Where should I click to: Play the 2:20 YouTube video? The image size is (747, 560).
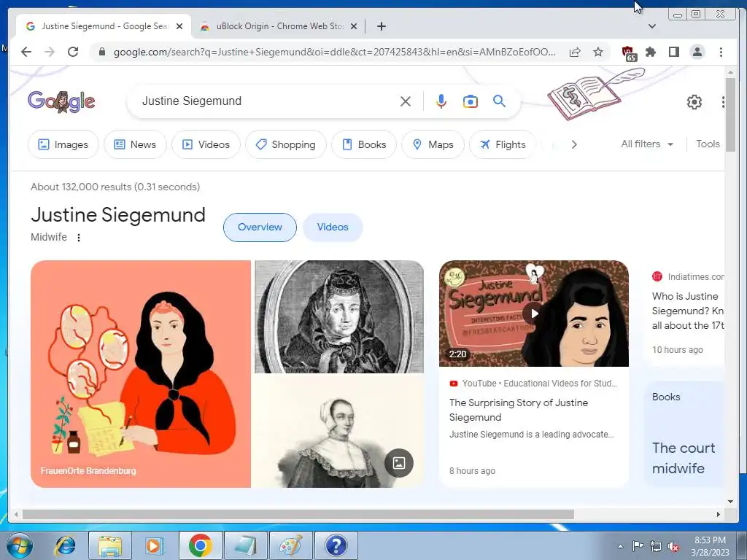(x=534, y=314)
